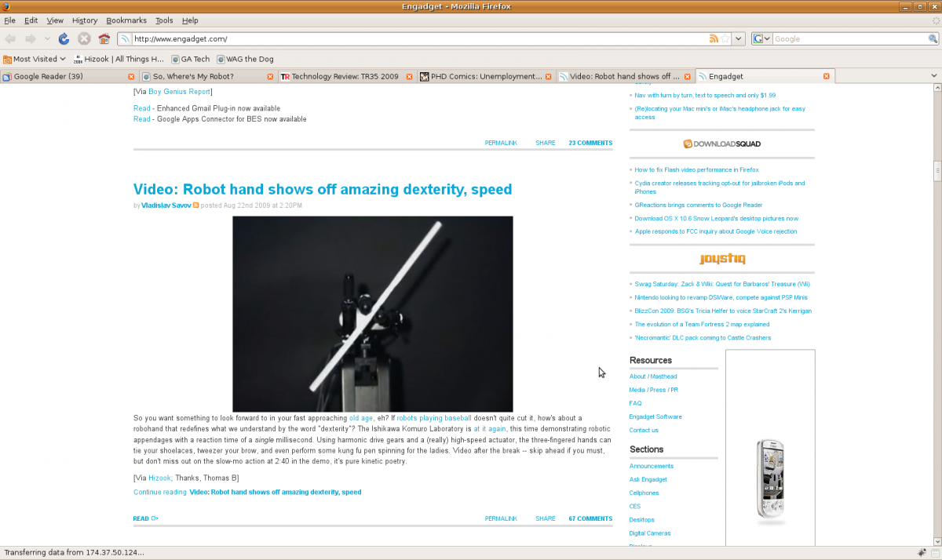The width and height of the screenshot is (942, 560).
Task: Expand the address bar history dropdown
Action: (739, 38)
